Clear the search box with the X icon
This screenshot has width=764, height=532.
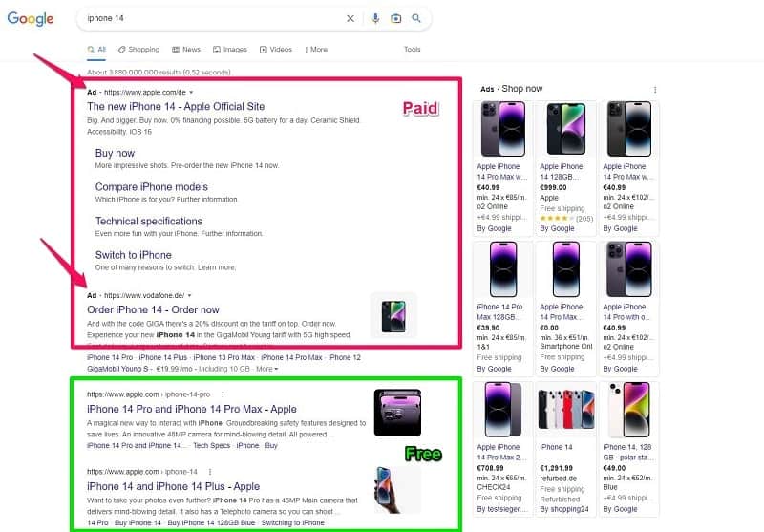coord(350,18)
